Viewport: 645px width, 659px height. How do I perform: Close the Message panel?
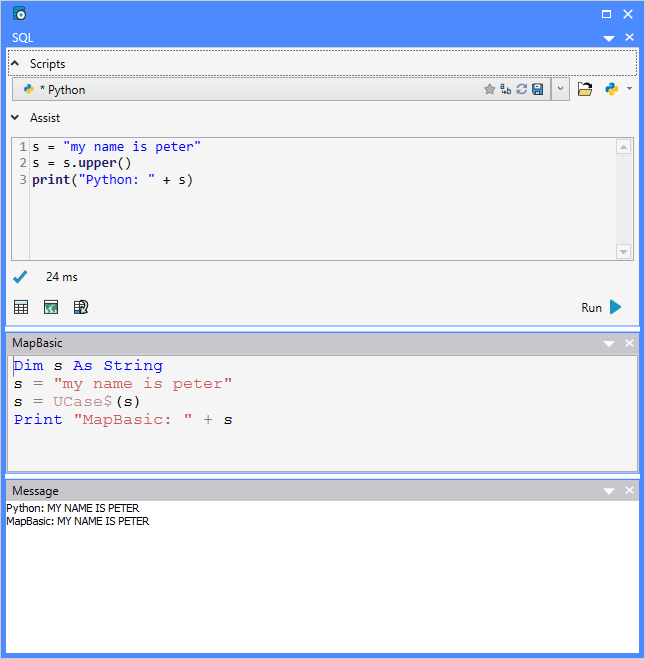629,490
